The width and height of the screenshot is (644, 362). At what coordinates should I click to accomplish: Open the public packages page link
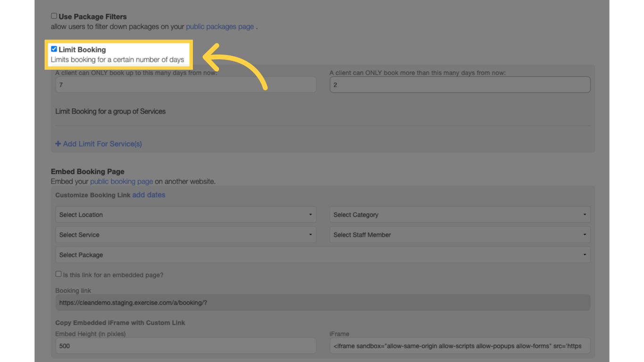click(x=220, y=26)
